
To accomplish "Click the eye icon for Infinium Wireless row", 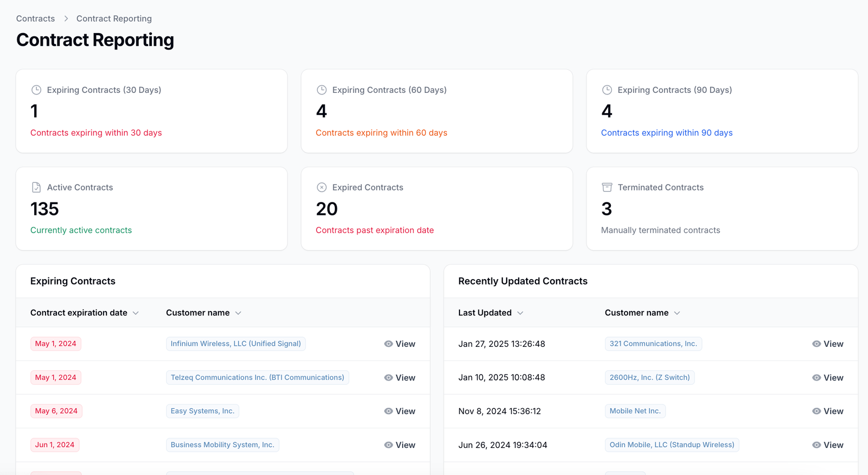I will point(388,344).
